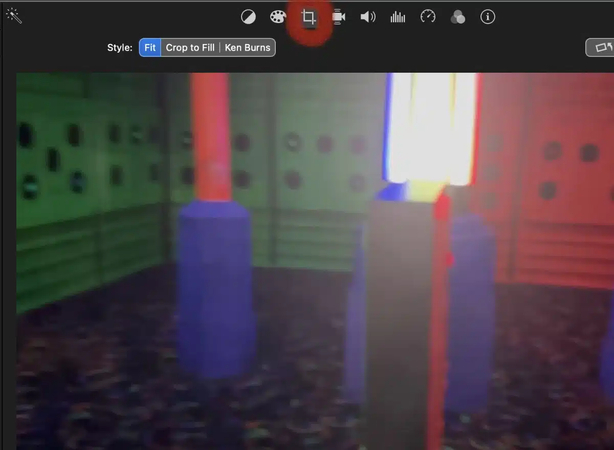
Task: Click the rotate clip button
Action: click(x=600, y=47)
